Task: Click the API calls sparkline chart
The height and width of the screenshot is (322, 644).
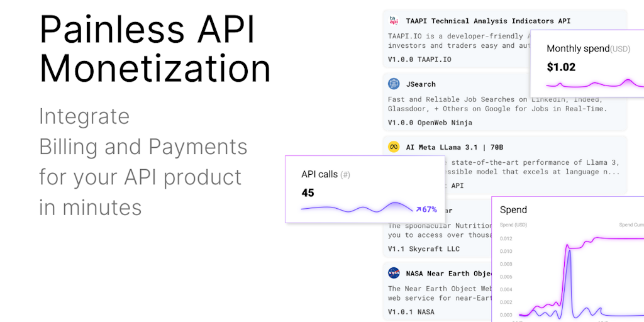Action: point(357,208)
